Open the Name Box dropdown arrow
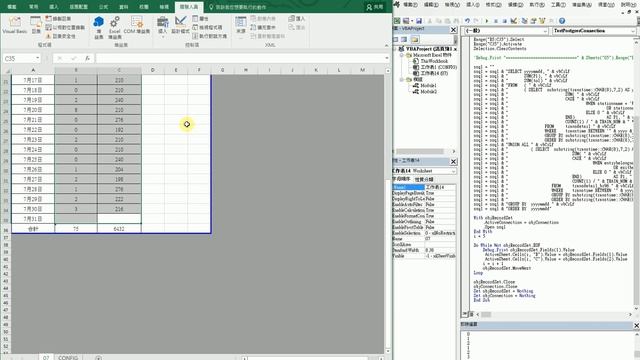The height and width of the screenshot is (360, 640). [38, 58]
